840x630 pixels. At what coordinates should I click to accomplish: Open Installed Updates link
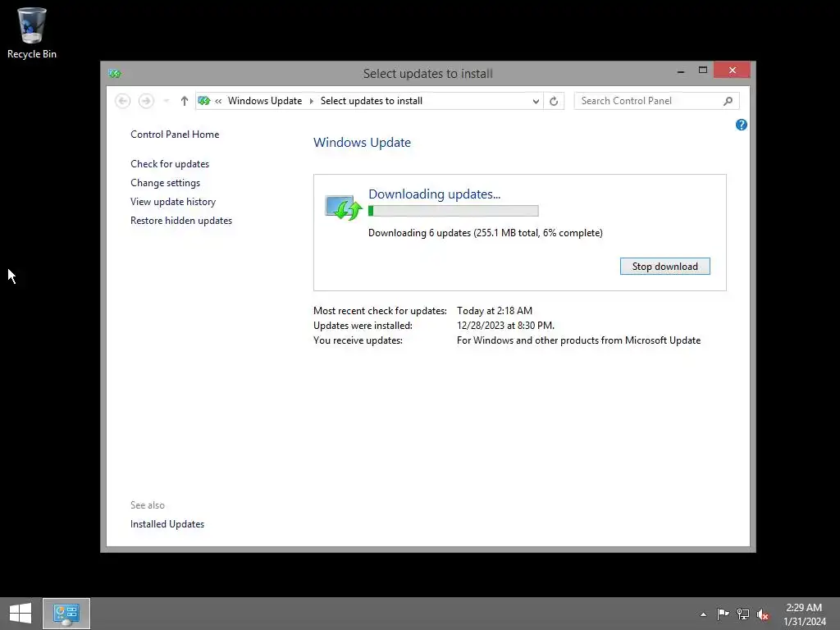tap(167, 524)
